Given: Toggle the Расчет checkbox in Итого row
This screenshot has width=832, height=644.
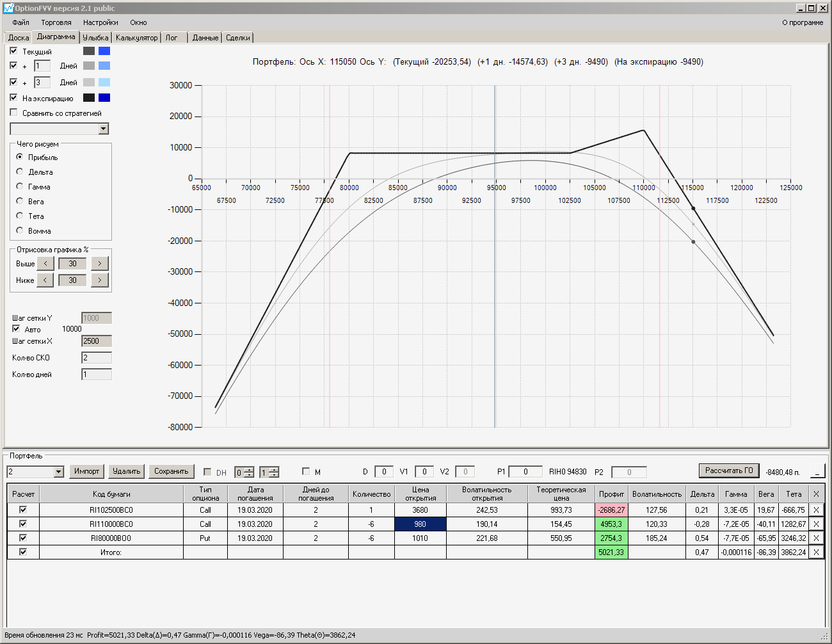Looking at the screenshot, I should [x=23, y=552].
